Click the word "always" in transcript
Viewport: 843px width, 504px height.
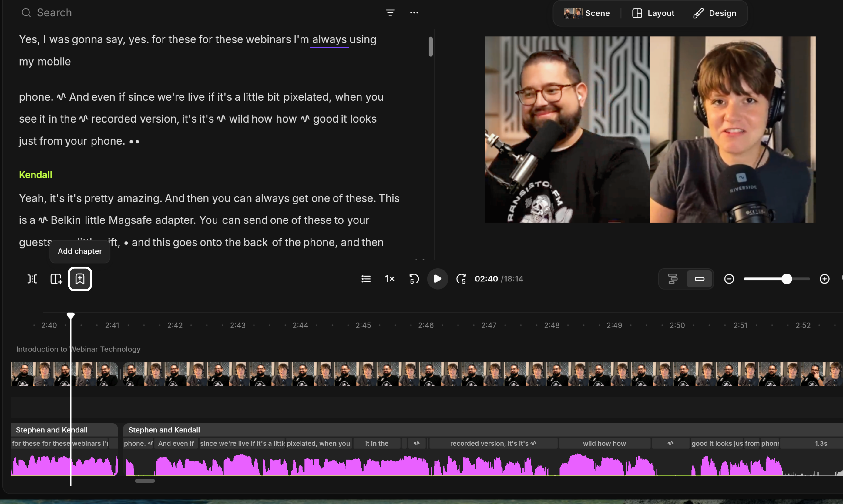pos(329,39)
